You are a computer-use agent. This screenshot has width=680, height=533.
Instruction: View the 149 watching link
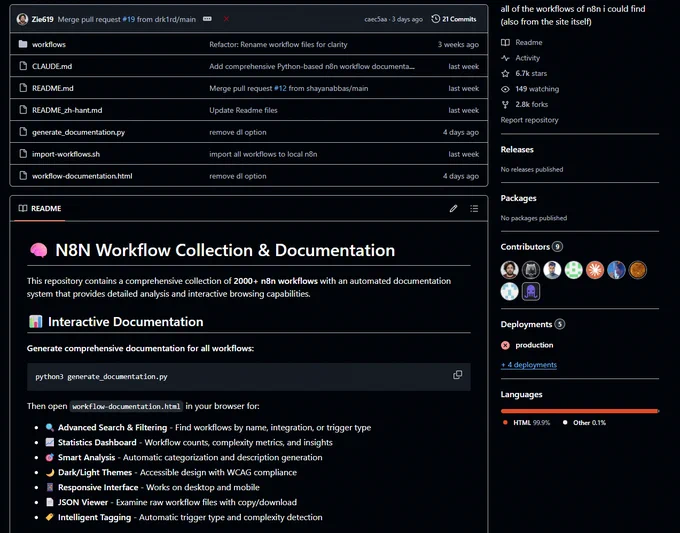point(537,89)
